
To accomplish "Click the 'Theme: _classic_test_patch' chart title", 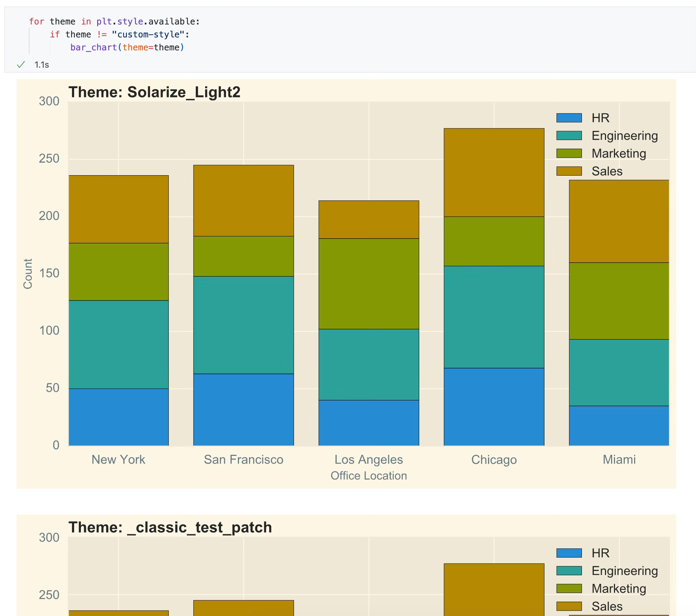I will coord(170,527).
